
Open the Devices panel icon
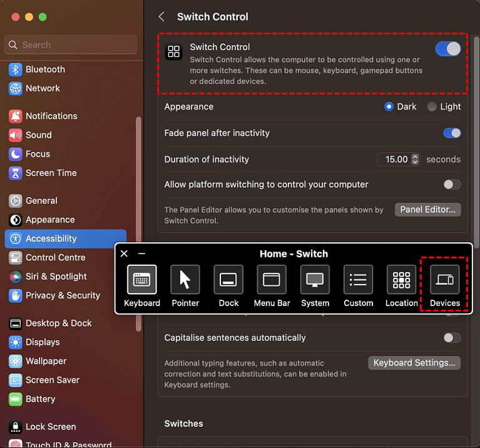click(445, 280)
